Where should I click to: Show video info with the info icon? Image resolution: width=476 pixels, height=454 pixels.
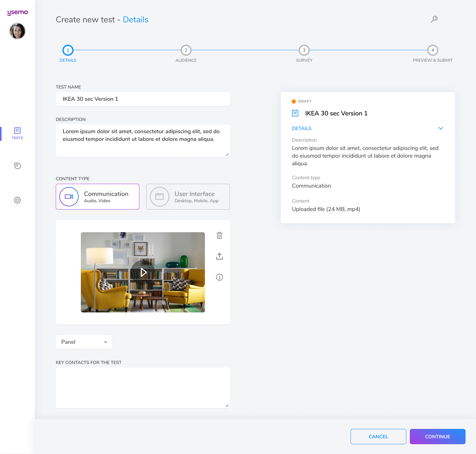point(220,277)
